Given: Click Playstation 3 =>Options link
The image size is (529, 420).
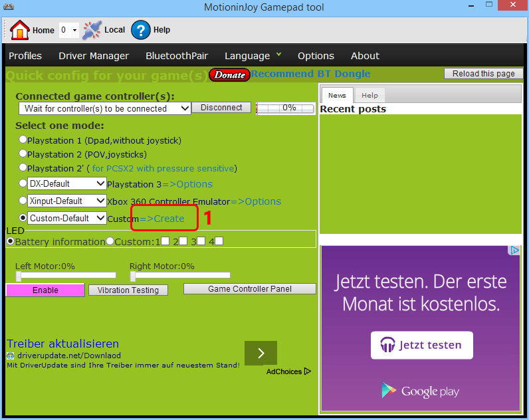Looking at the screenshot, I should (x=187, y=184).
